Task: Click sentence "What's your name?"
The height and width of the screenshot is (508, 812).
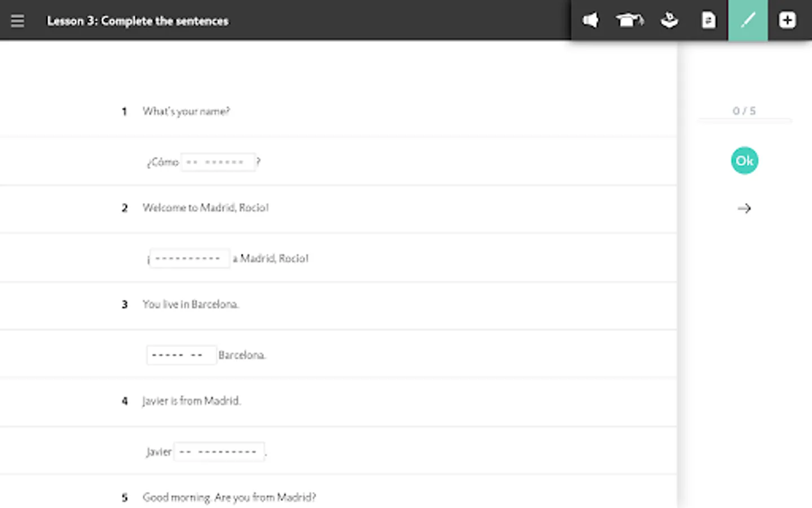Action: [x=186, y=111]
